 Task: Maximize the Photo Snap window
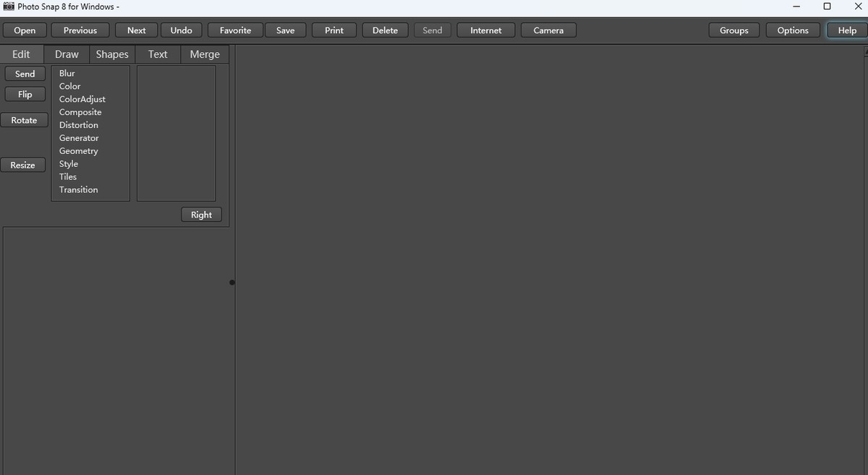click(x=827, y=7)
